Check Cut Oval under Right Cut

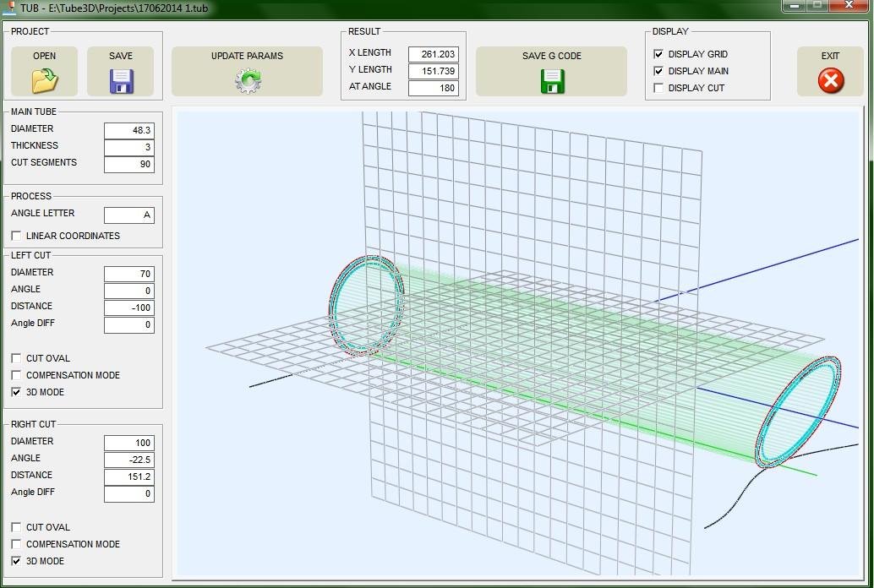tap(14, 527)
